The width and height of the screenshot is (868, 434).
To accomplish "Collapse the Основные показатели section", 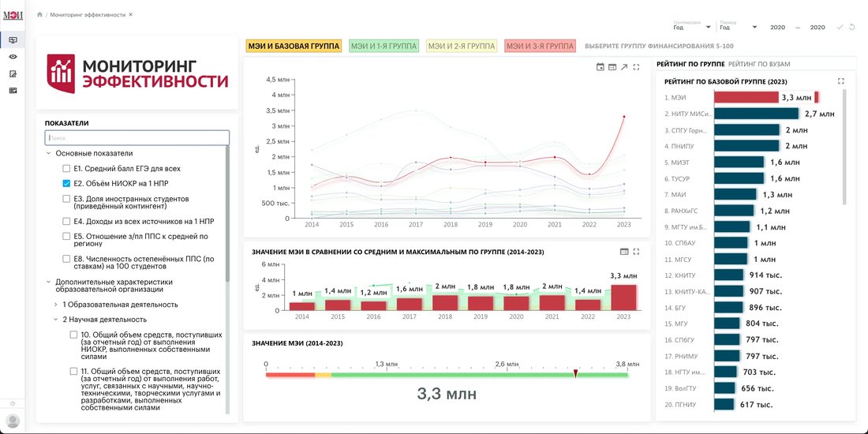I will (49, 153).
